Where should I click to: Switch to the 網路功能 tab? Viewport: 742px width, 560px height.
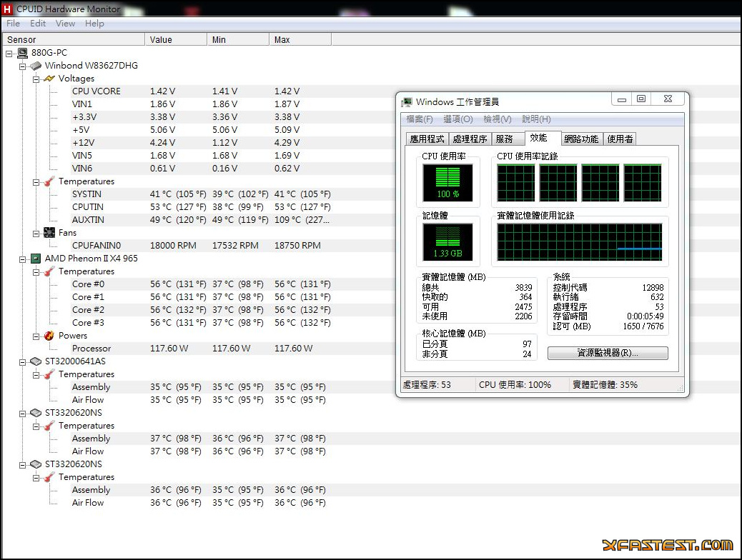coord(582,139)
